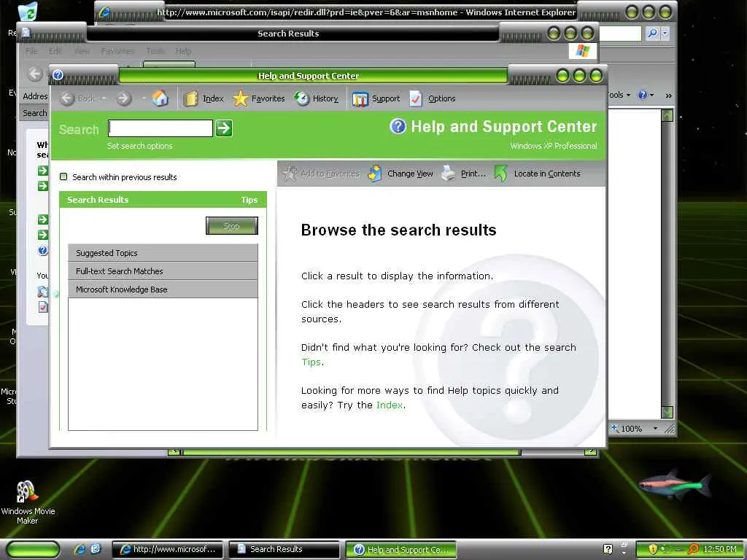The height and width of the screenshot is (560, 747).
Task: Click the IE search box field
Action: tap(620, 34)
